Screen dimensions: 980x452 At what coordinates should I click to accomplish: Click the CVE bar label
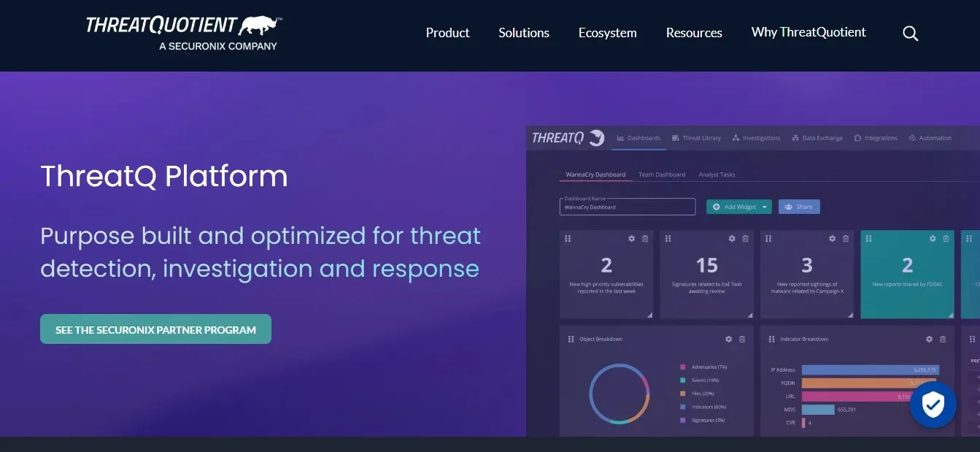(x=790, y=423)
